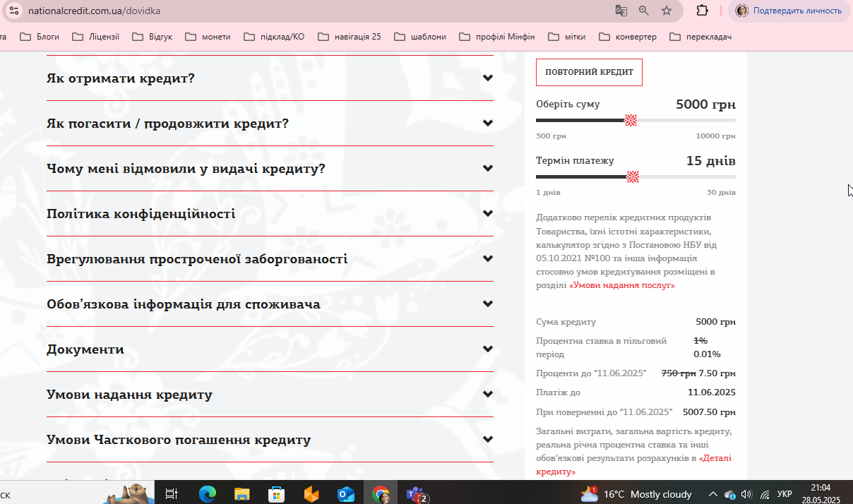This screenshot has width=853, height=504.
Task: Launch Microsoft Edge from the taskbar
Action: coord(207,494)
